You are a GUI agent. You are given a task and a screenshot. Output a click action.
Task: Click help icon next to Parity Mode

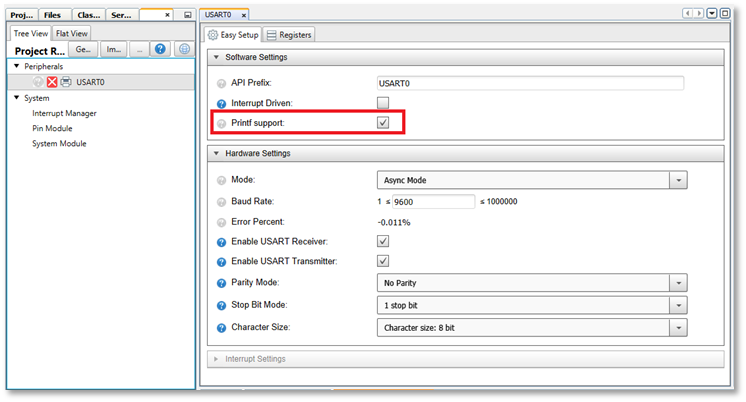tap(222, 283)
